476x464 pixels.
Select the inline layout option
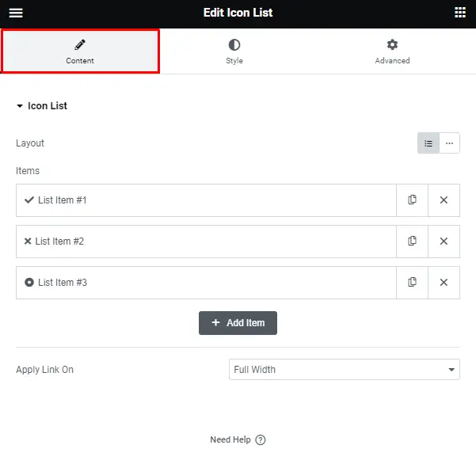pos(449,143)
